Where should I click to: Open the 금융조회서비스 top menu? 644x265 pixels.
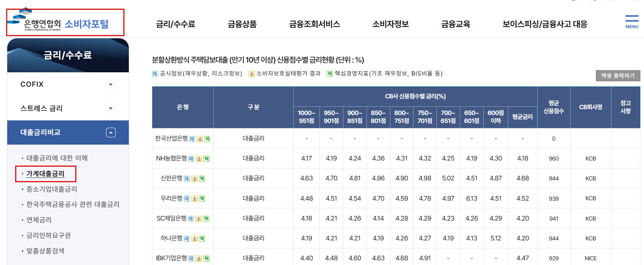[x=314, y=24]
